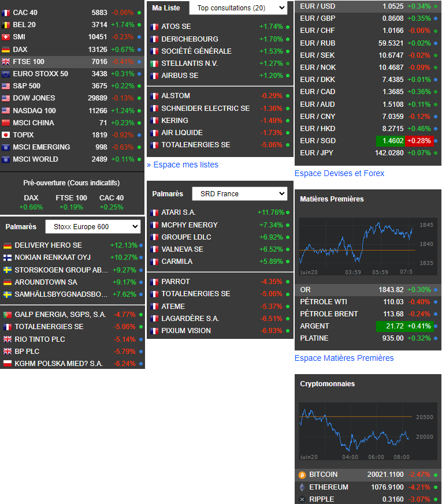
Task: Click the gold price chart in Matières Premières
Action: 367,247
